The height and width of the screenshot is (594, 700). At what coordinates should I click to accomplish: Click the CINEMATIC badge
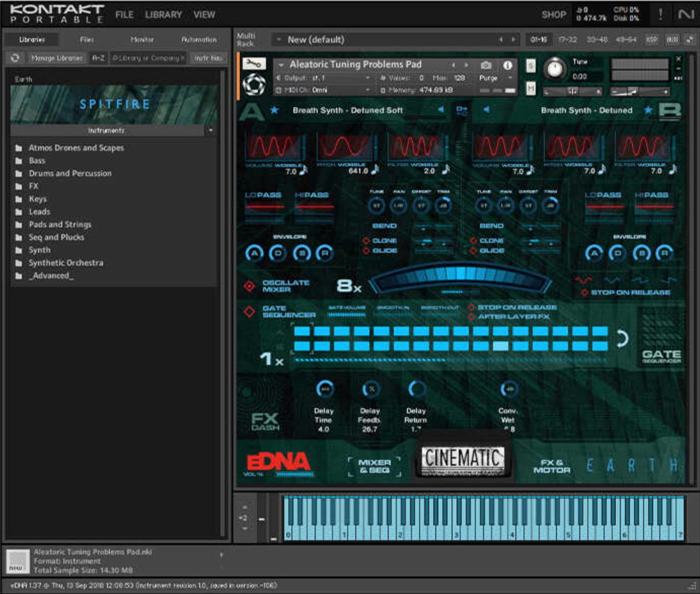463,460
